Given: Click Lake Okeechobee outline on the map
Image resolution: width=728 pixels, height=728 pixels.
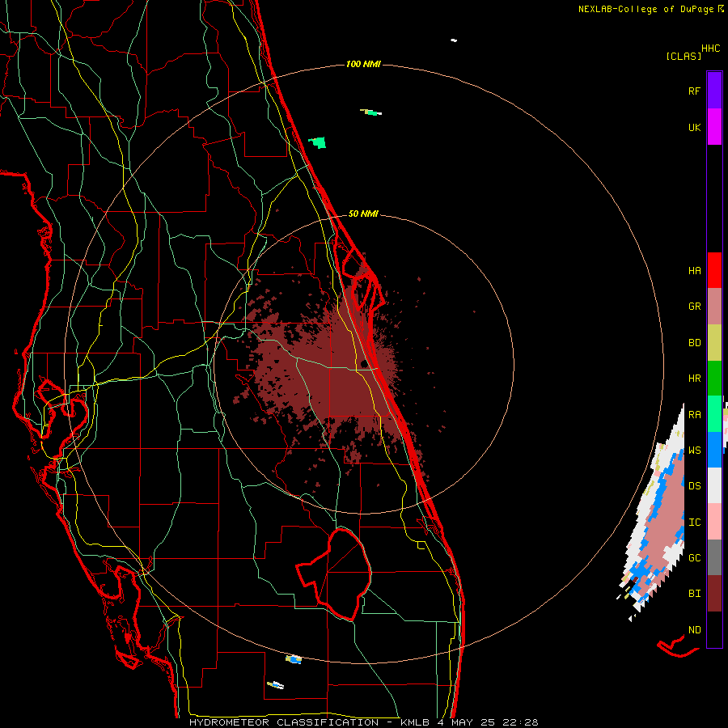Looking at the screenshot, I should pos(335,574).
